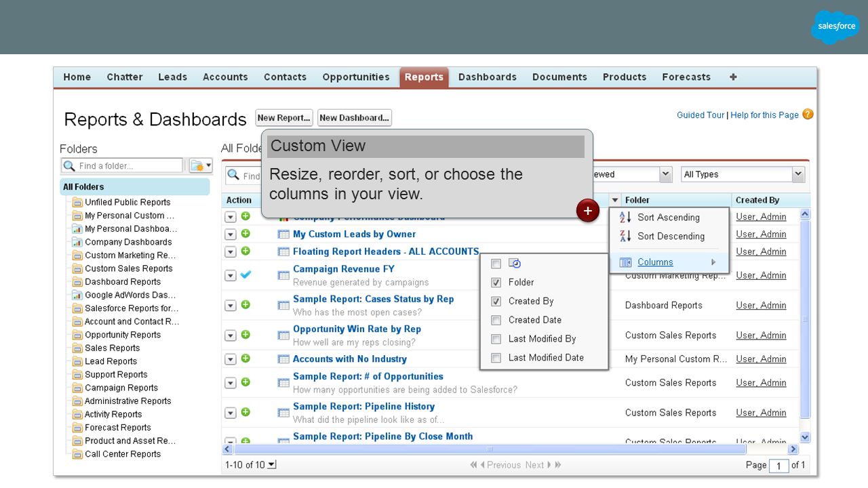Click the help question mark icon
Image resolution: width=868 pixels, height=488 pixels.
pyautogui.click(x=808, y=115)
